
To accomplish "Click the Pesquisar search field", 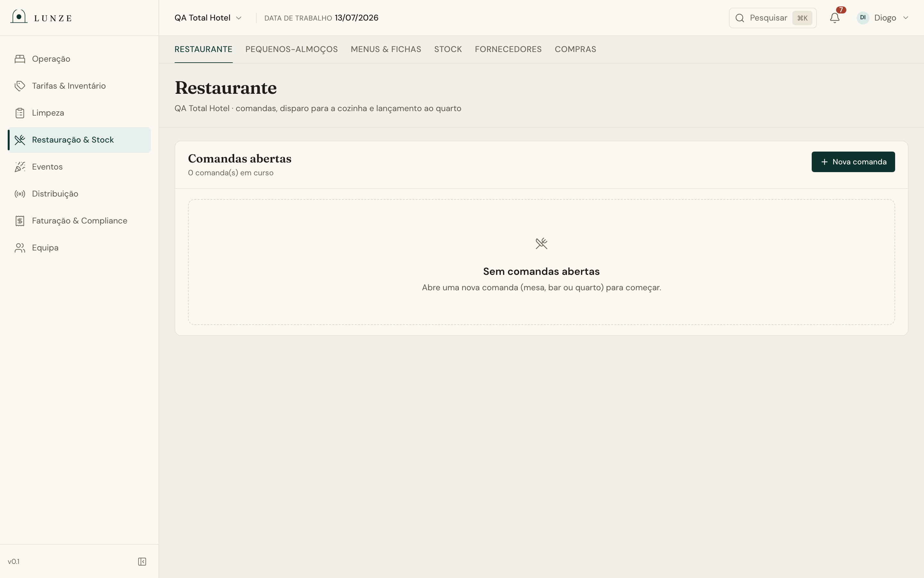I will pos(773,18).
